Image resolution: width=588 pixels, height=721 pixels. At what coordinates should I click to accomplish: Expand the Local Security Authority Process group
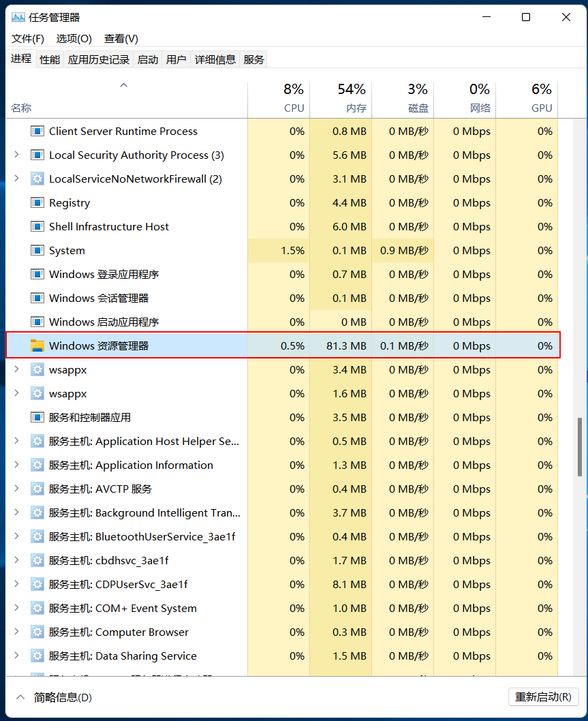15,155
